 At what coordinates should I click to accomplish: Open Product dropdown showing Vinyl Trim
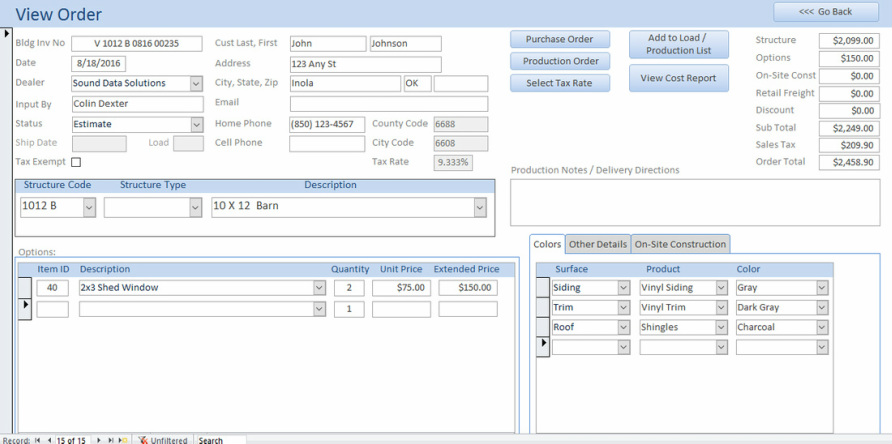[x=721, y=307]
